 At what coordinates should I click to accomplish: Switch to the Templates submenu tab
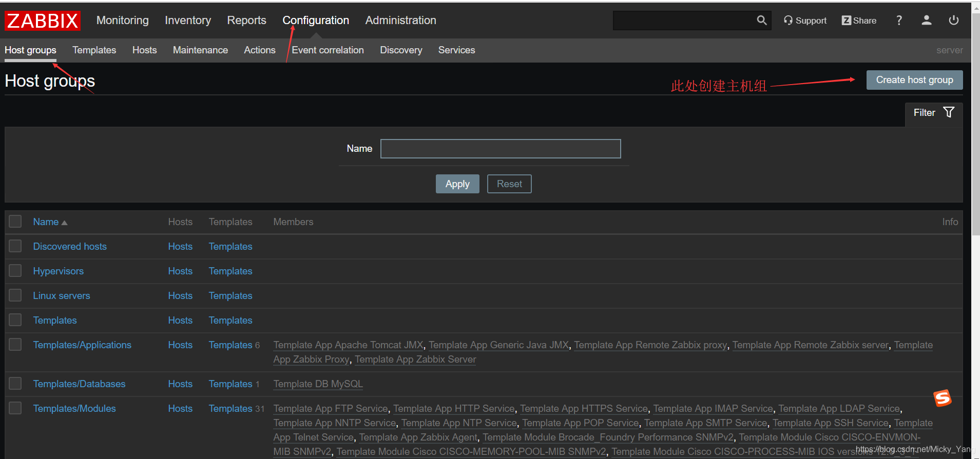point(94,50)
